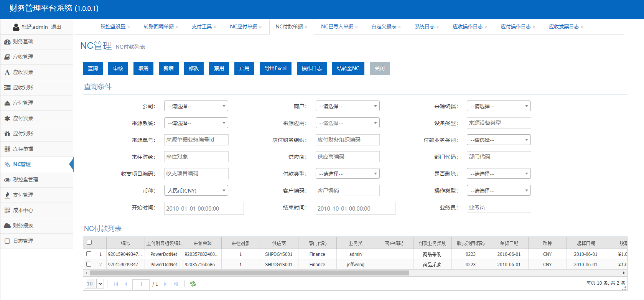
Task: Switch to the 转账回调单据 tab
Action: click(x=158, y=26)
